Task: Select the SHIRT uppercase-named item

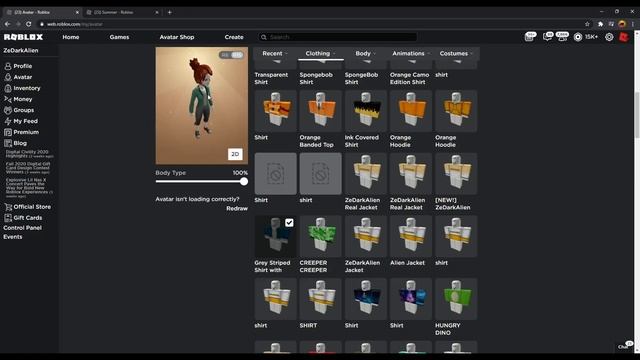Action: 320,304
